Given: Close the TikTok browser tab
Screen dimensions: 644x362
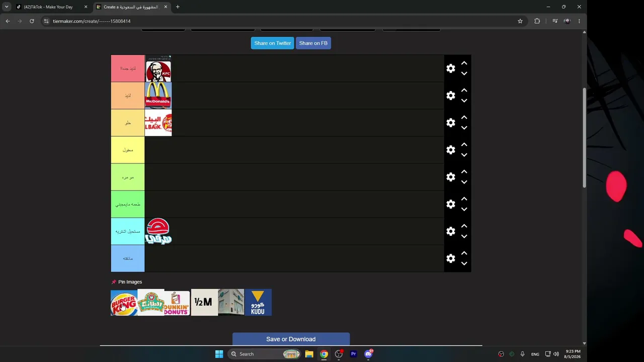Looking at the screenshot, I should (86, 7).
